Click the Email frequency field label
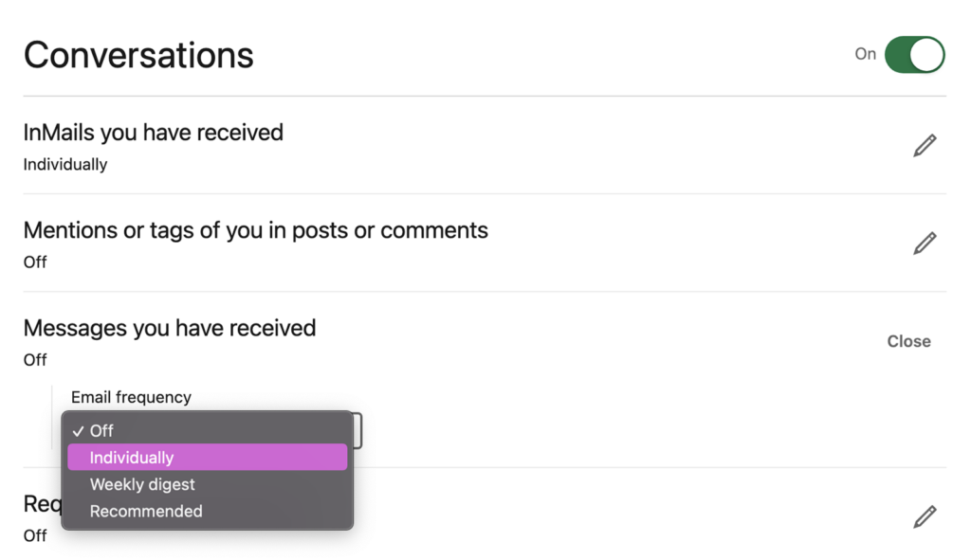Image resolution: width=971 pixels, height=560 pixels. [131, 397]
